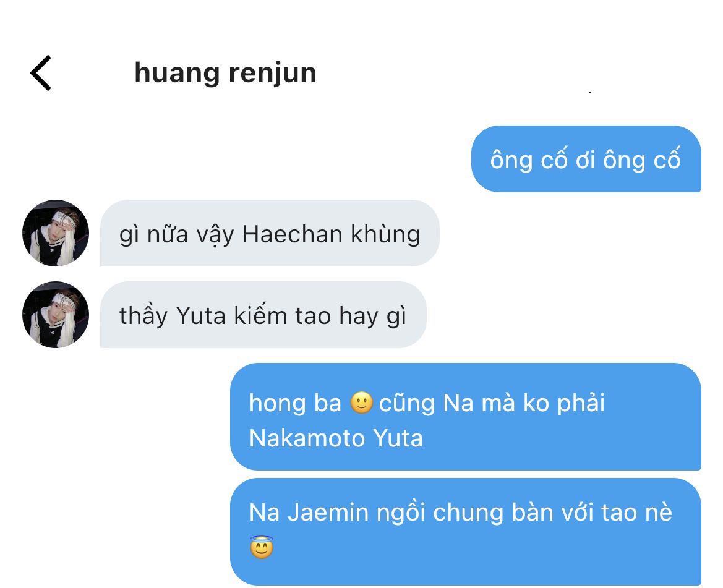This screenshot has width=723, height=588.
Task: Tap the word "Haechan" in gray message
Action: [x=293, y=234]
